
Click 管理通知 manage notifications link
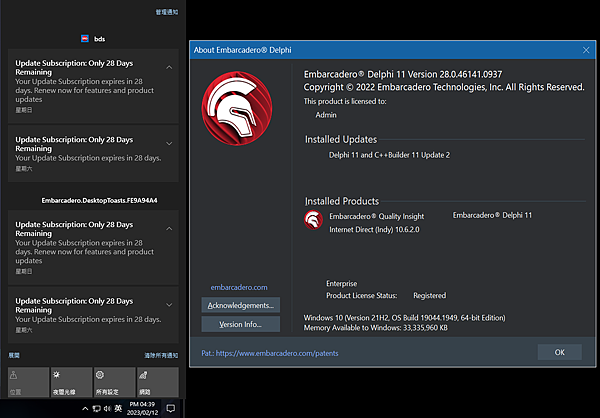click(x=166, y=12)
